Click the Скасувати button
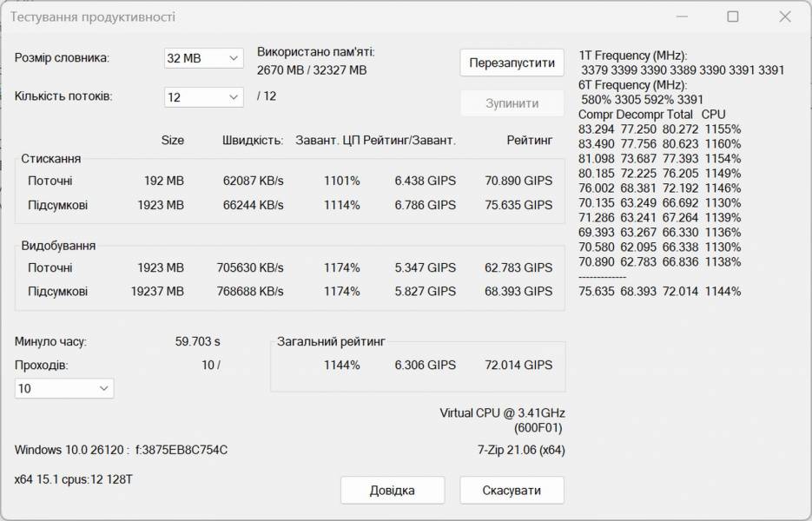This screenshot has width=812, height=521. (x=512, y=490)
